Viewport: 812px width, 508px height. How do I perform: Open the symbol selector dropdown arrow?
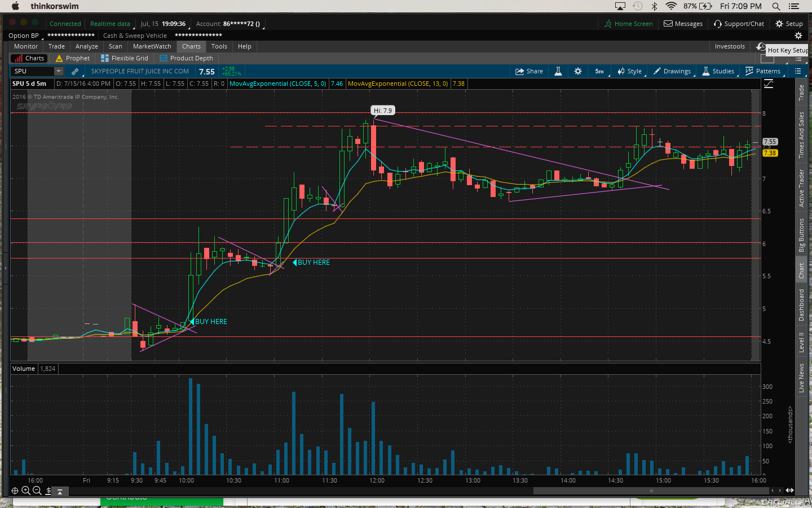tap(59, 71)
